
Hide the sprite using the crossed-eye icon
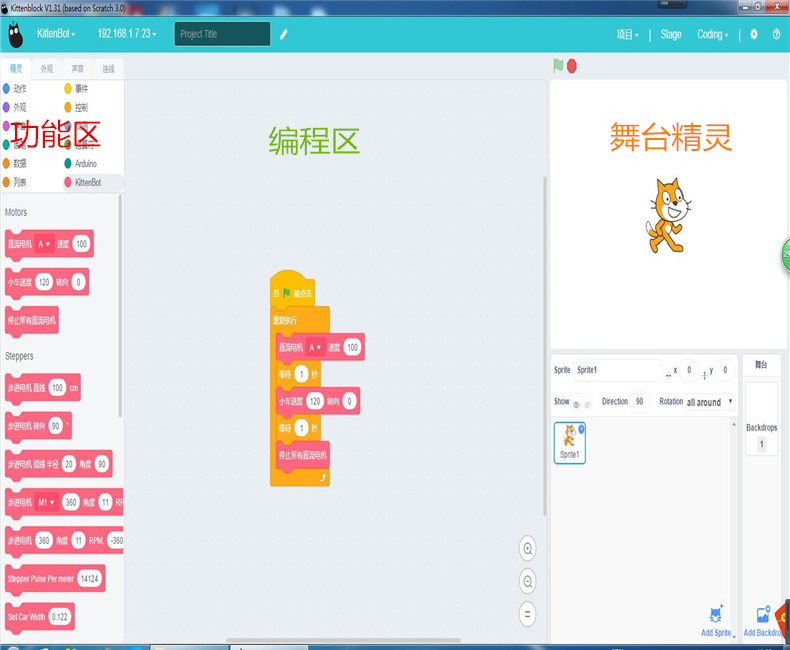pyautogui.click(x=587, y=403)
